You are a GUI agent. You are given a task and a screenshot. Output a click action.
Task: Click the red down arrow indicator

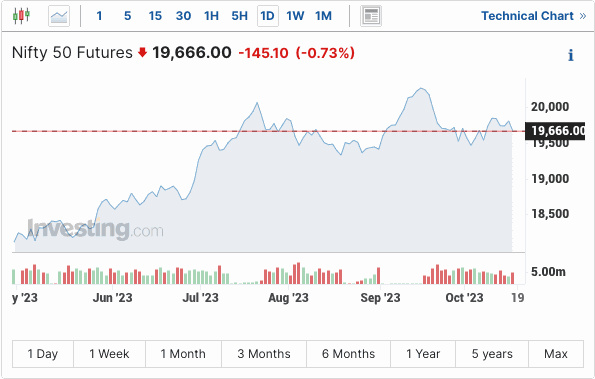(x=142, y=52)
